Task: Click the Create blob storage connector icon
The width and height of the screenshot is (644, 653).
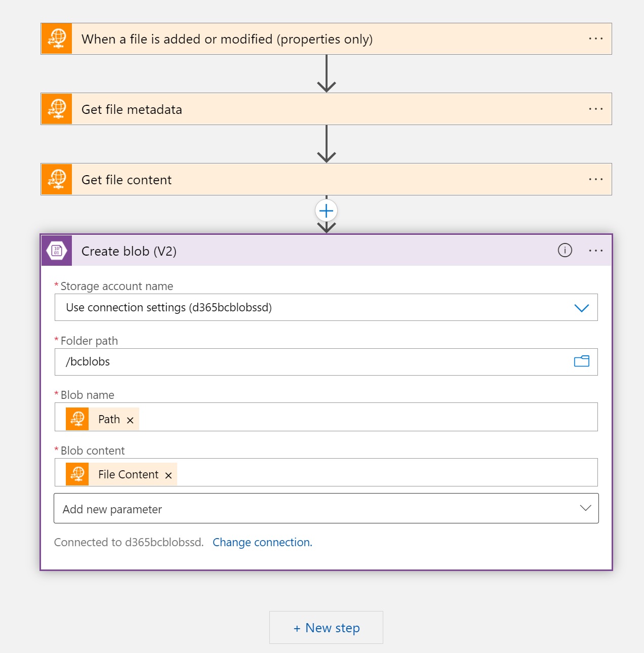Action: 57,251
